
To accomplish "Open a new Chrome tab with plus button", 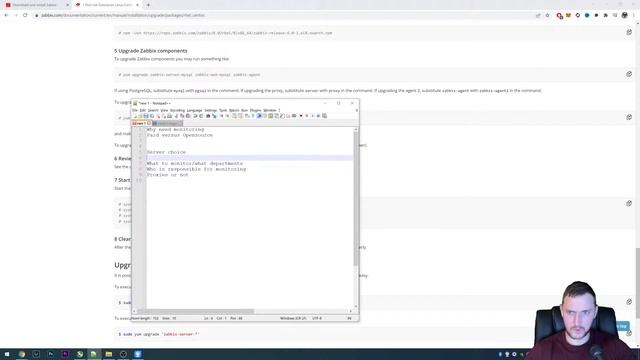I will point(148,5).
